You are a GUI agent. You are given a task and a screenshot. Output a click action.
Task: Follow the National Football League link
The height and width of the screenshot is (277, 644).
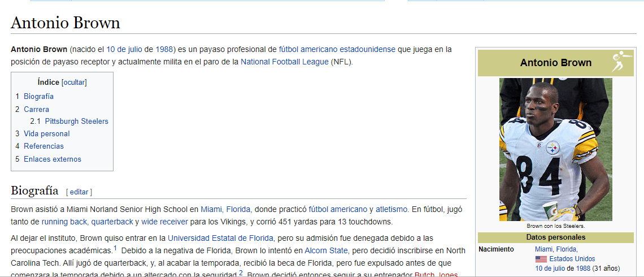click(x=284, y=62)
